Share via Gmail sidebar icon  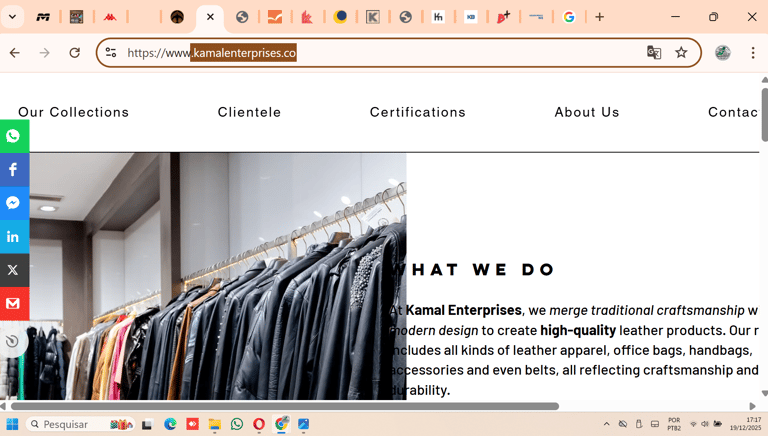[x=14, y=303]
